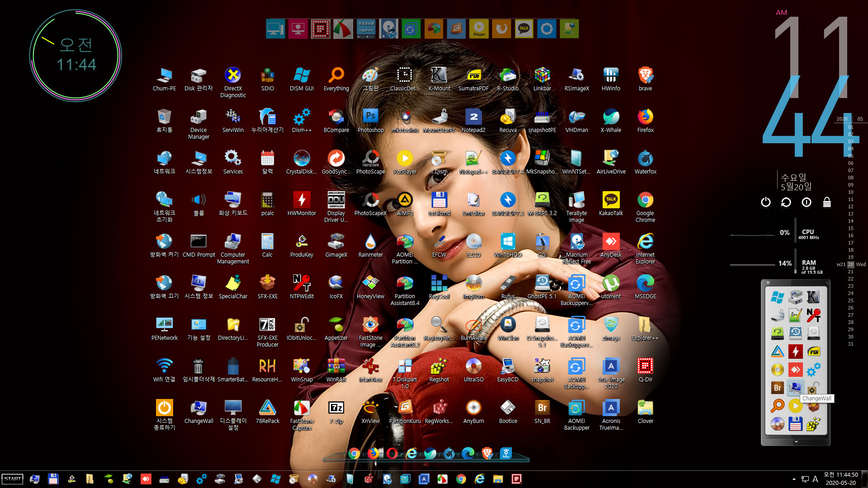Click Player icon in top launcher bar
This screenshot has height=488, width=868.
(x=479, y=29)
